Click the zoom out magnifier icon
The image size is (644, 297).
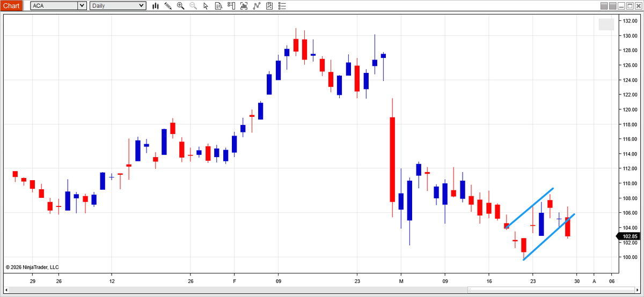coord(193,6)
